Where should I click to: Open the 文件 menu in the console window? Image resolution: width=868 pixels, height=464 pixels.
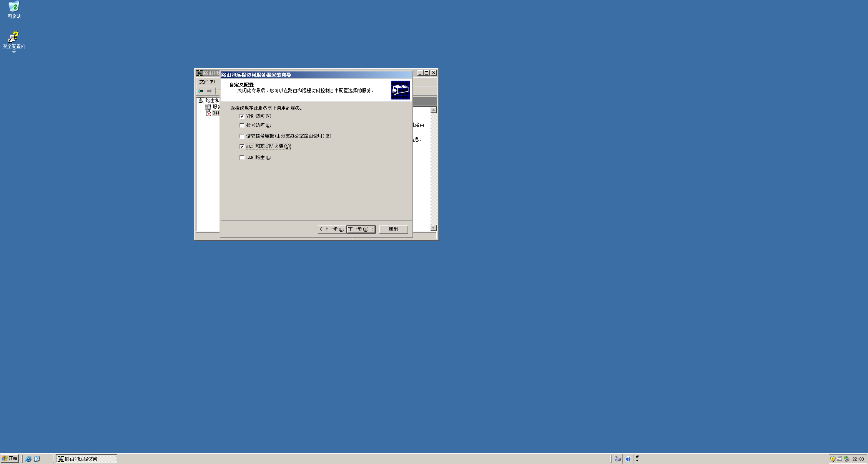click(x=206, y=82)
